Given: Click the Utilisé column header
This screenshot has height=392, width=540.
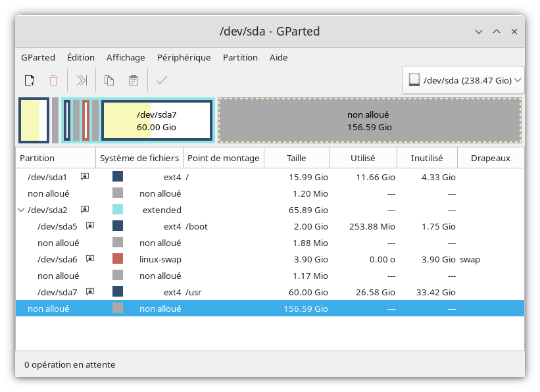Looking at the screenshot, I should 363,158.
